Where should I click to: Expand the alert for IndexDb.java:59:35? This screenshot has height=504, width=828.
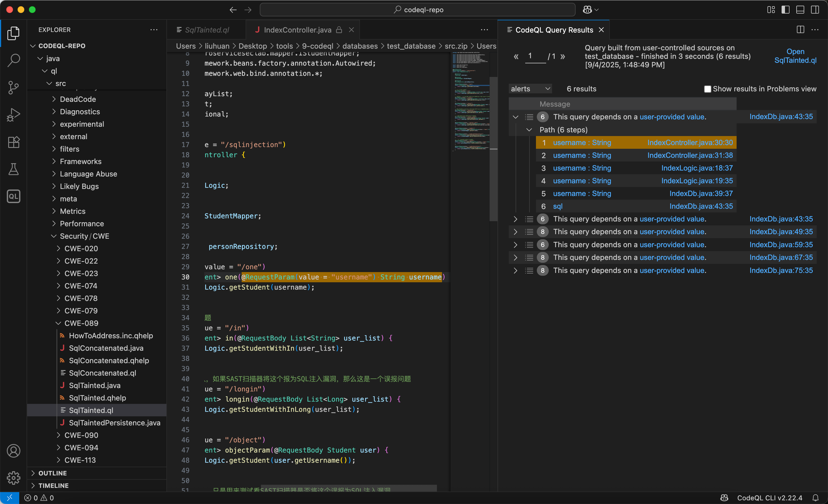[516, 244]
